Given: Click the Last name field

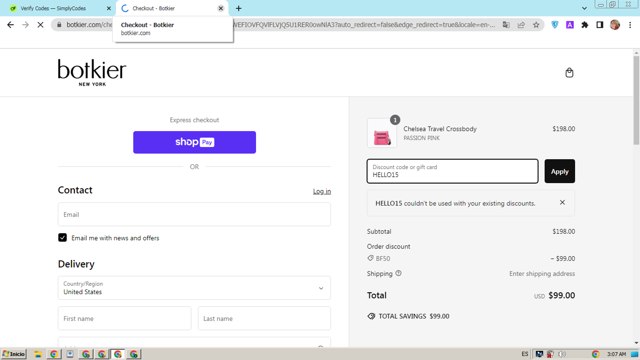Looking at the screenshot, I should point(264,318).
